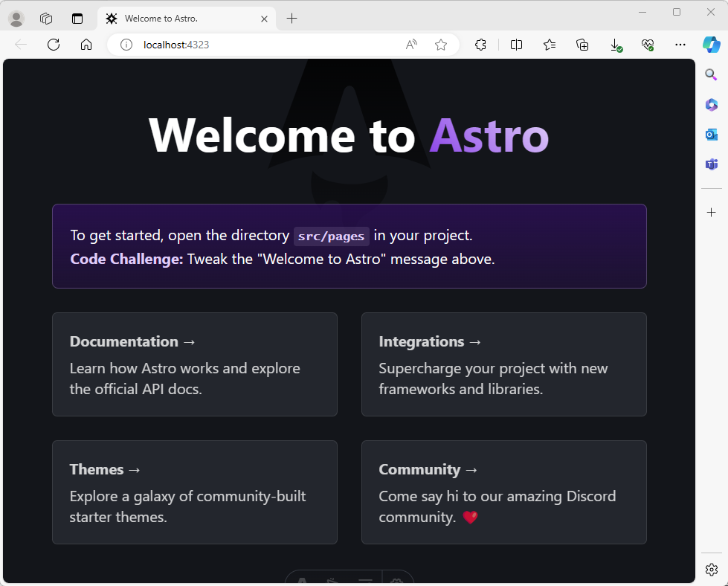Go to the browser home page

click(86, 45)
